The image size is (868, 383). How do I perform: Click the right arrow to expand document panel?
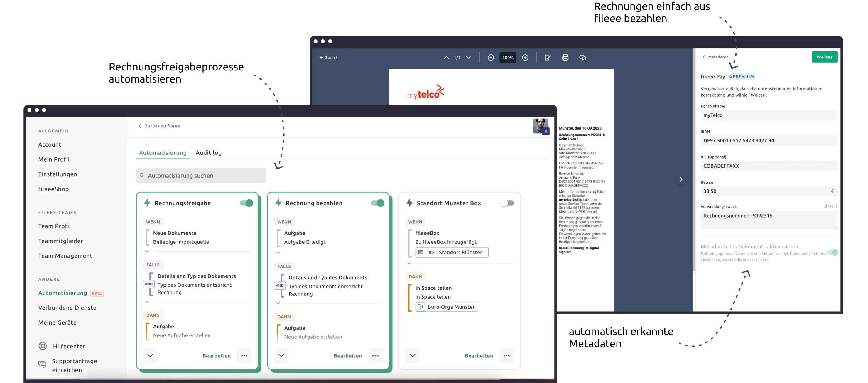click(681, 179)
